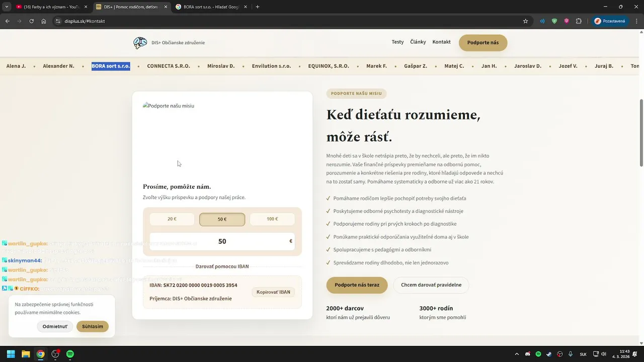The width and height of the screenshot is (644, 362).
Task: Click the Steam tray icon
Action: pos(549,354)
